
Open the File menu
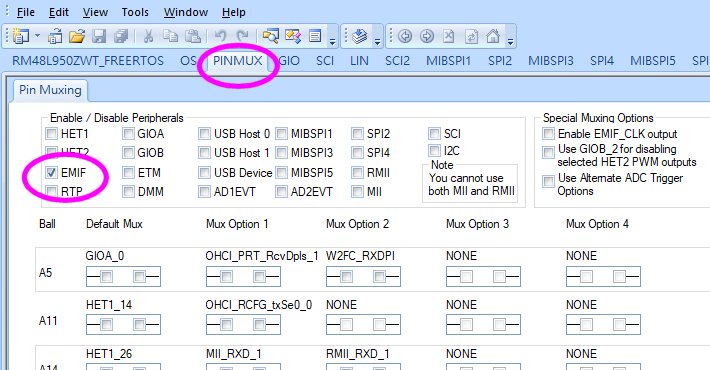tap(25, 12)
